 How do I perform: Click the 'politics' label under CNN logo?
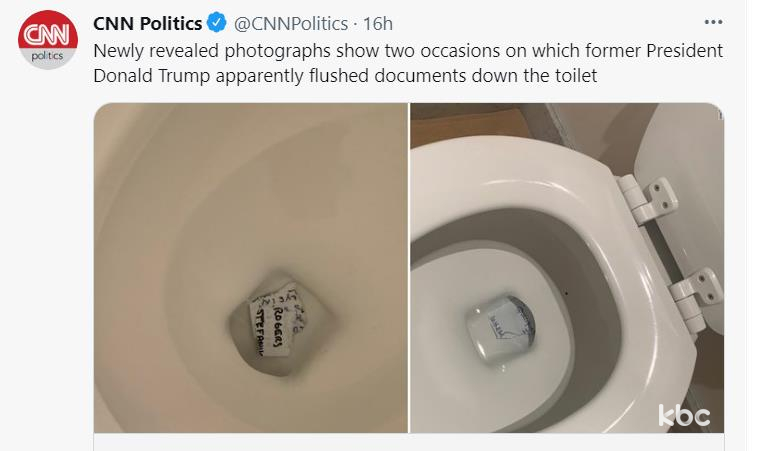click(x=47, y=56)
